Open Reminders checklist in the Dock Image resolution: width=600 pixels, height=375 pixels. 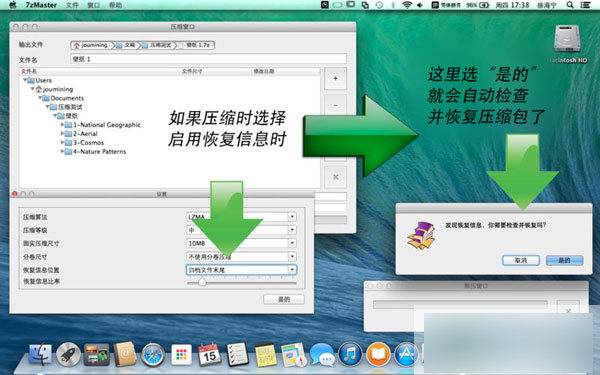point(237,354)
